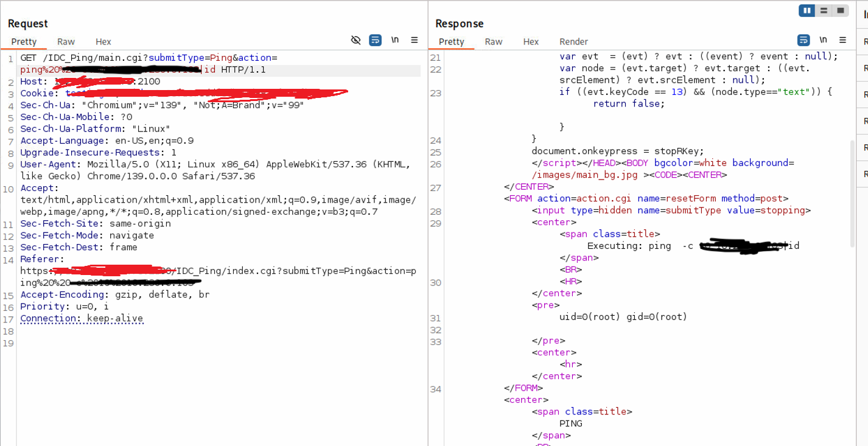Toggle line wrap icon in Request panel
The width and height of the screenshot is (868, 446).
click(376, 40)
